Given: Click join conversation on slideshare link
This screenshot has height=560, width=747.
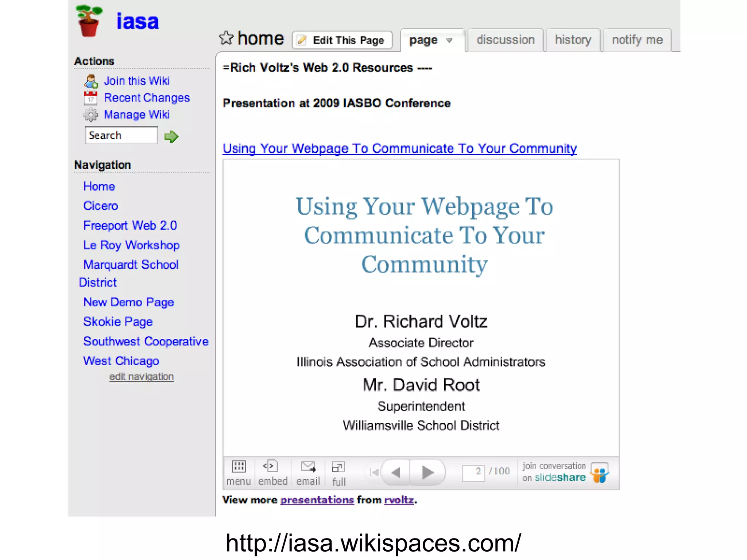Looking at the screenshot, I should [x=554, y=472].
